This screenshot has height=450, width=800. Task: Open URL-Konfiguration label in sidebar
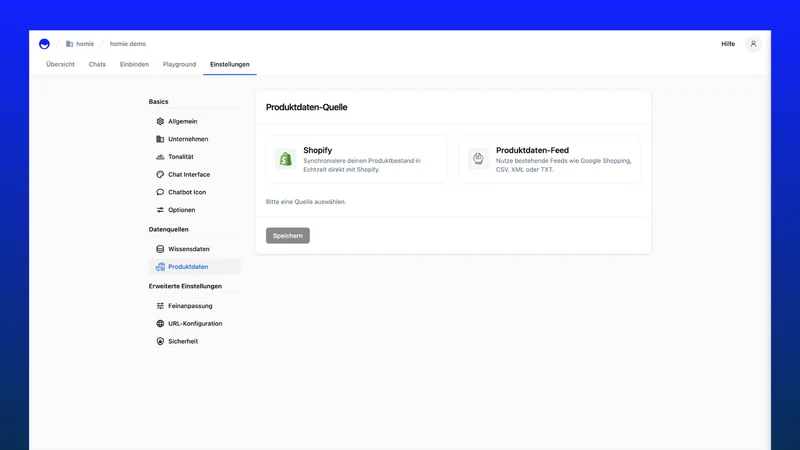tap(195, 323)
